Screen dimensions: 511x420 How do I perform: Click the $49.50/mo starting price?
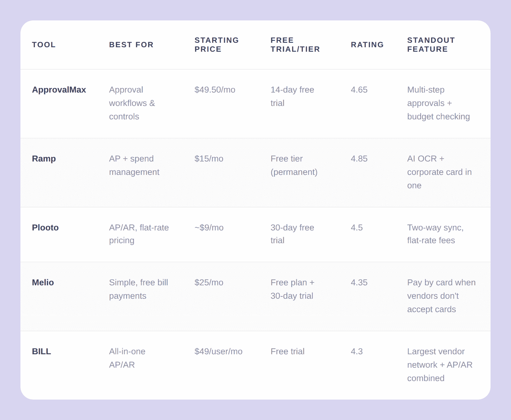pyautogui.click(x=215, y=90)
